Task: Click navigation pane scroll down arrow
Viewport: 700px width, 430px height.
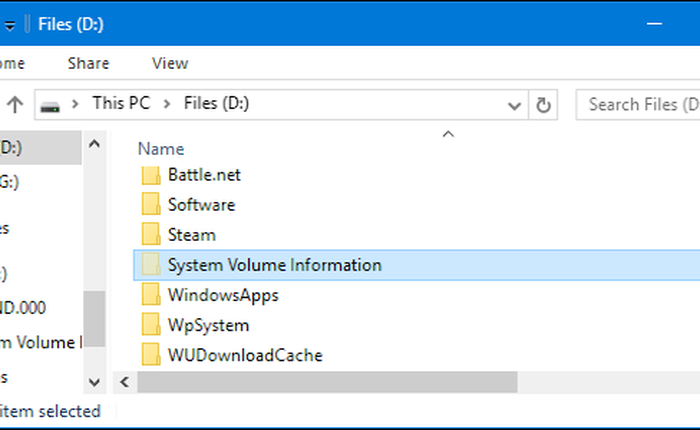Action: [x=94, y=382]
